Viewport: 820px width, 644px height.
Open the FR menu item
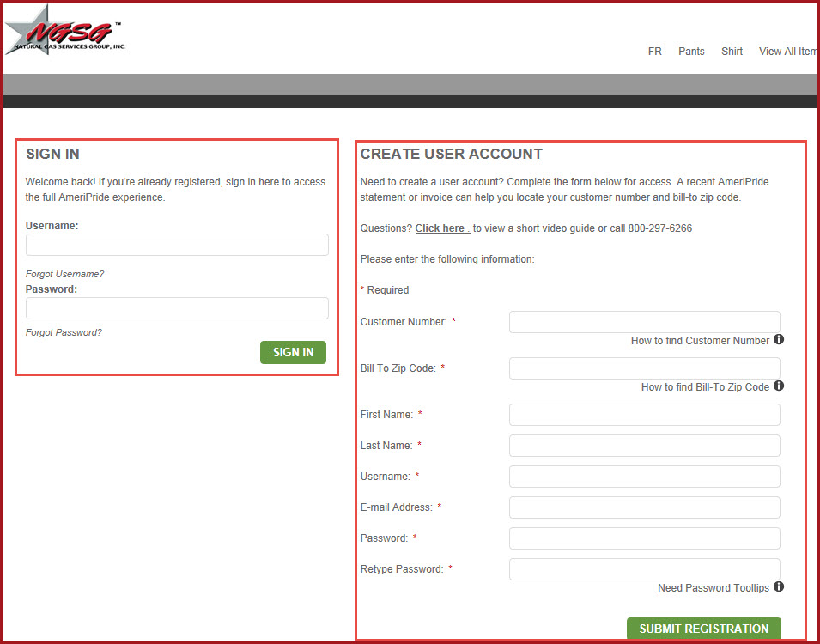pos(654,52)
